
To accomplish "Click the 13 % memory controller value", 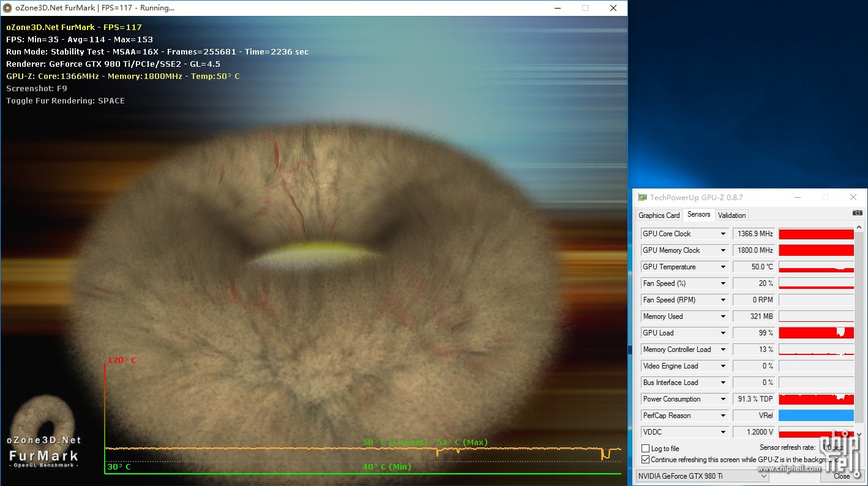I will pos(754,350).
